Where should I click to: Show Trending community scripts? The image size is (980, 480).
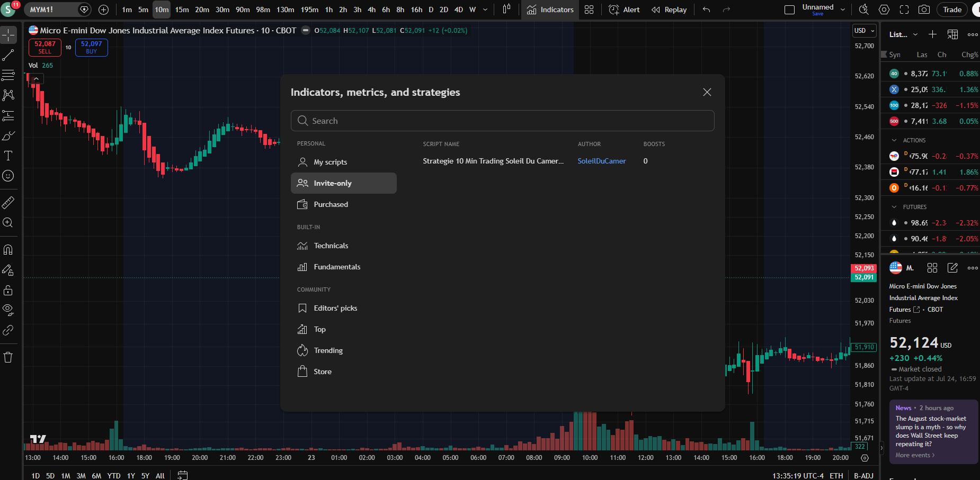[344, 350]
